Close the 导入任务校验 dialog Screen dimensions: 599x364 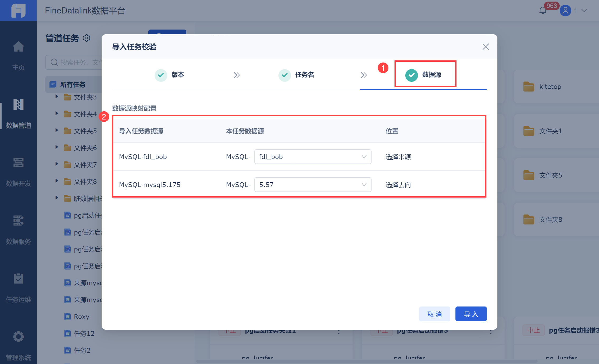486,47
